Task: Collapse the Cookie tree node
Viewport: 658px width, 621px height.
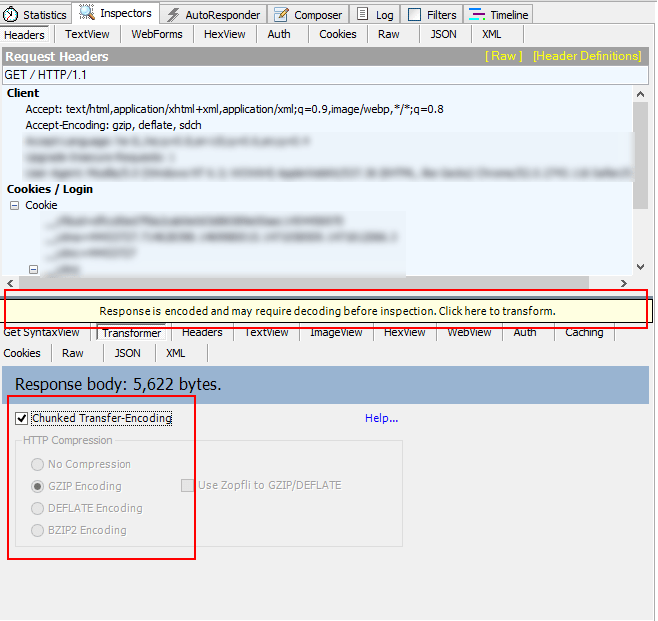Action: click(15, 205)
